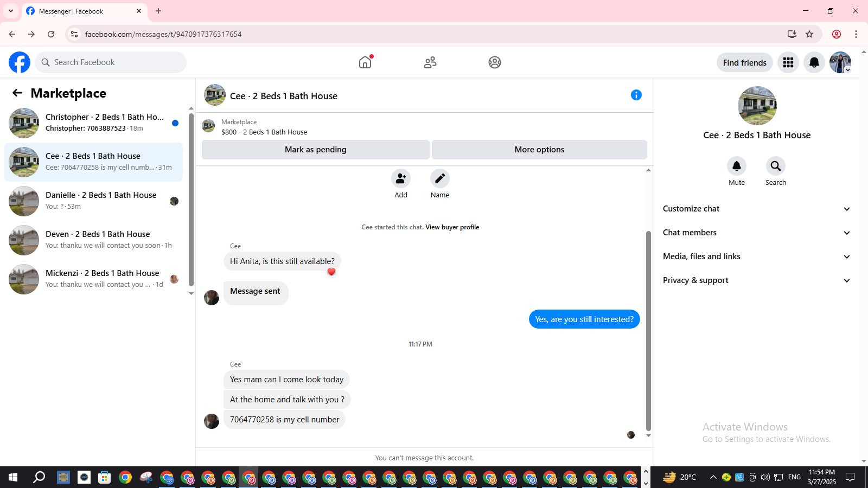Click the Name edit pencil icon

coord(440,178)
